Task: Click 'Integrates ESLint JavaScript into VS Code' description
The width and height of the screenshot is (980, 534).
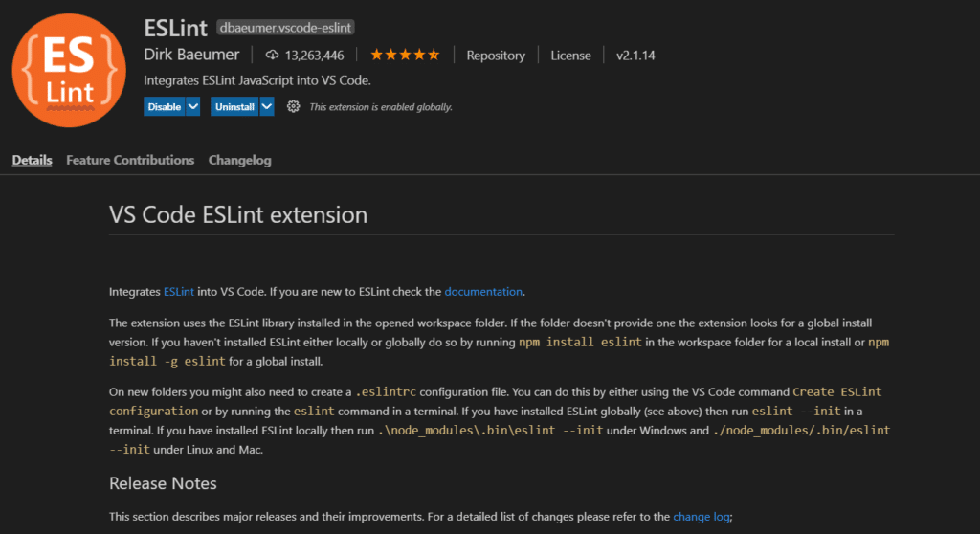Action: pos(257,80)
